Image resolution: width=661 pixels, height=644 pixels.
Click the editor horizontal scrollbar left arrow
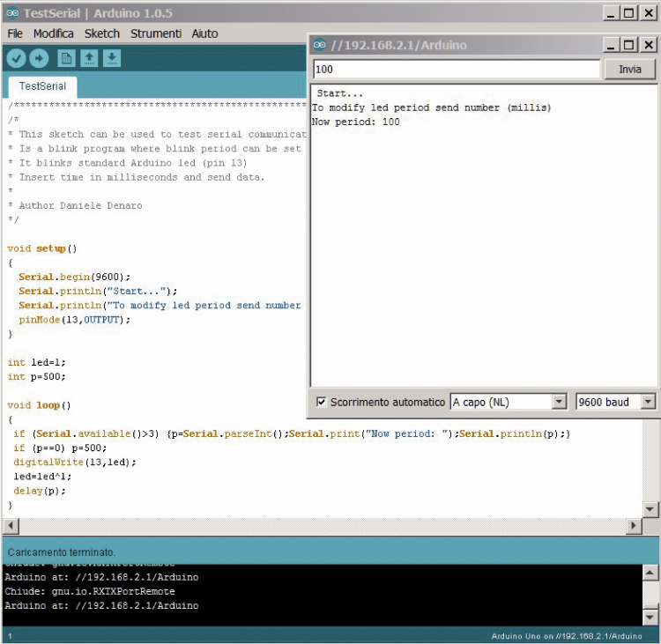[x=11, y=526]
